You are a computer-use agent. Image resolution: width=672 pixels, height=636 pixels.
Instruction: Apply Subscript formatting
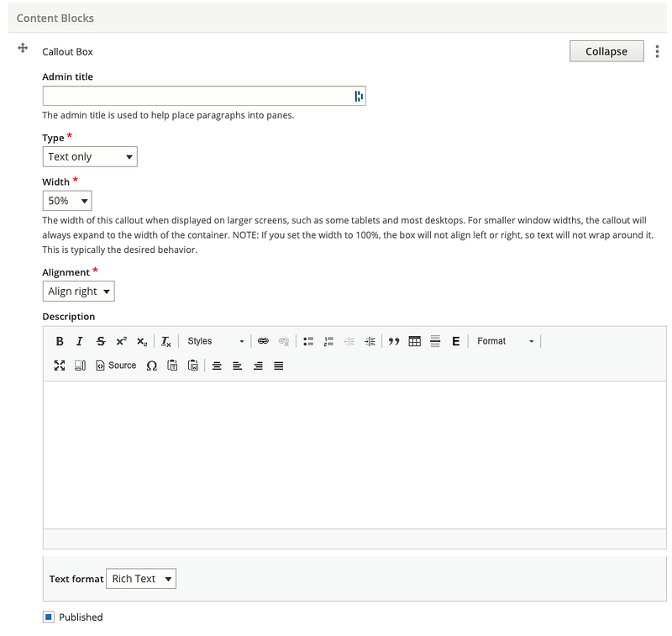142,341
